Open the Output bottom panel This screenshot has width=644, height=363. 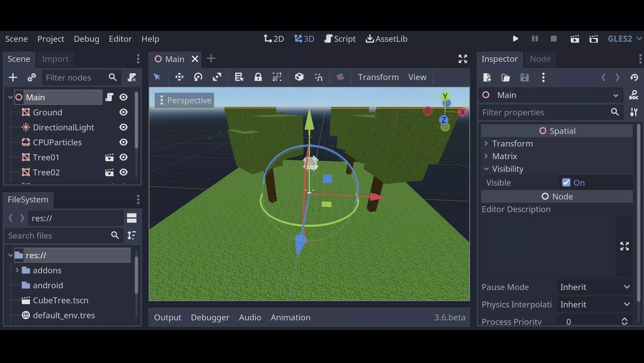click(x=168, y=317)
